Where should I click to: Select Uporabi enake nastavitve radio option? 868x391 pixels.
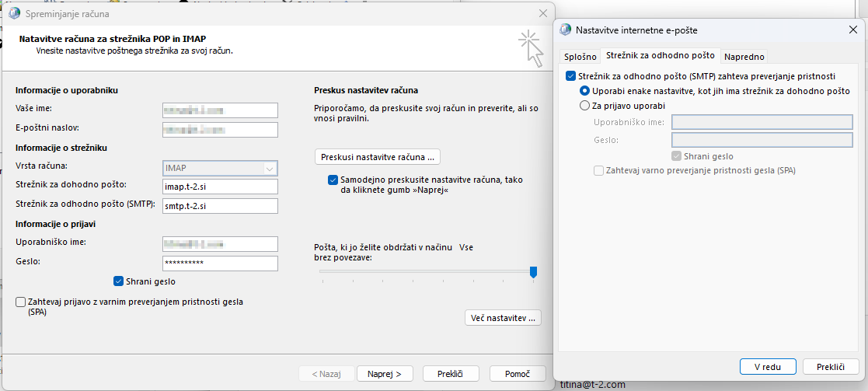click(585, 91)
